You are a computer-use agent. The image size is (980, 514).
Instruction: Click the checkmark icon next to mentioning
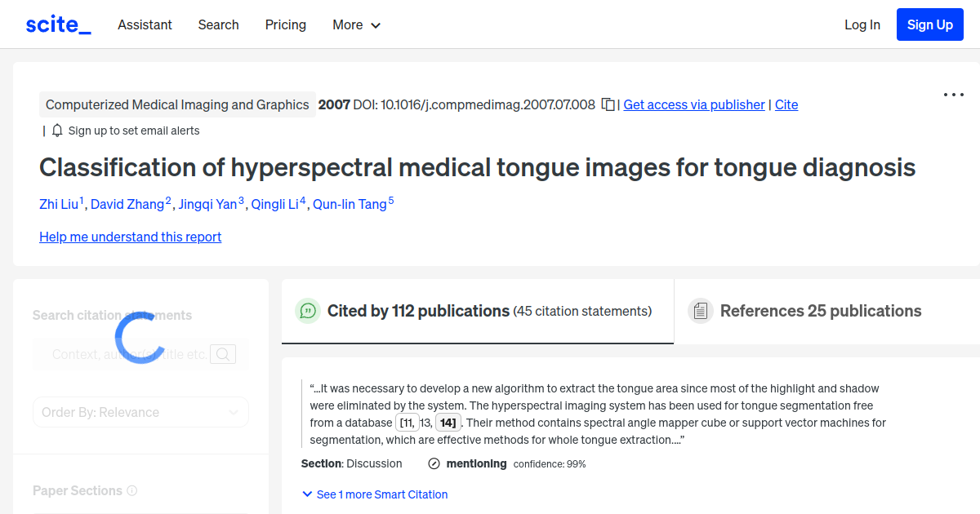(433, 463)
